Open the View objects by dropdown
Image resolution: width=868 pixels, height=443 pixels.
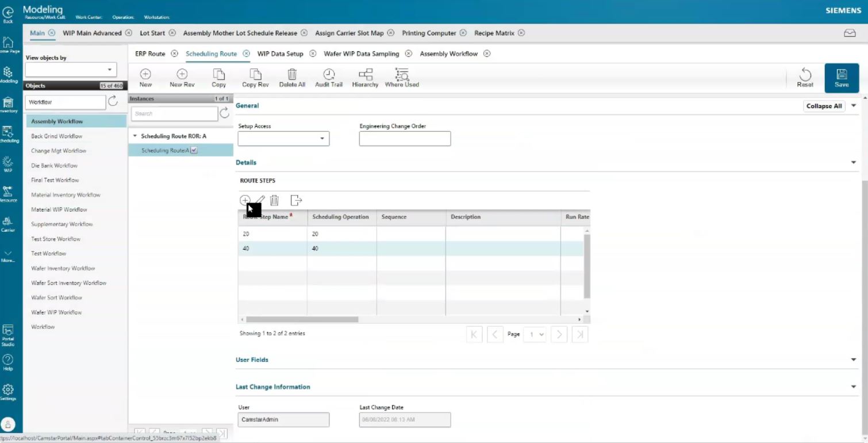point(71,70)
